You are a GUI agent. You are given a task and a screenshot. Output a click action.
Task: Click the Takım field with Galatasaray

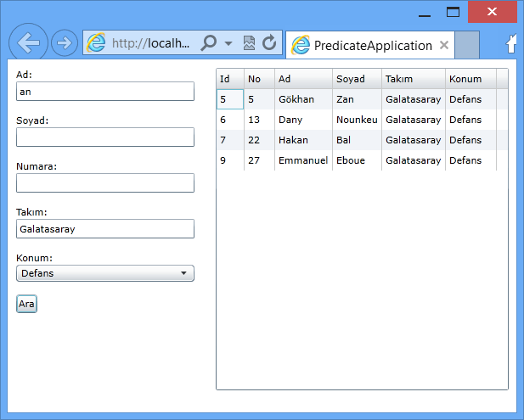click(x=105, y=228)
